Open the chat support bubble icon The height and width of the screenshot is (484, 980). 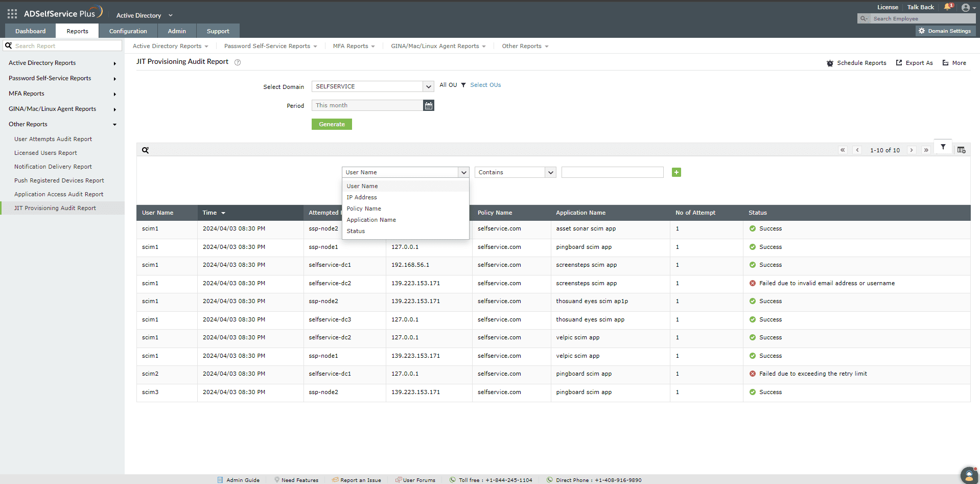pyautogui.click(x=969, y=475)
